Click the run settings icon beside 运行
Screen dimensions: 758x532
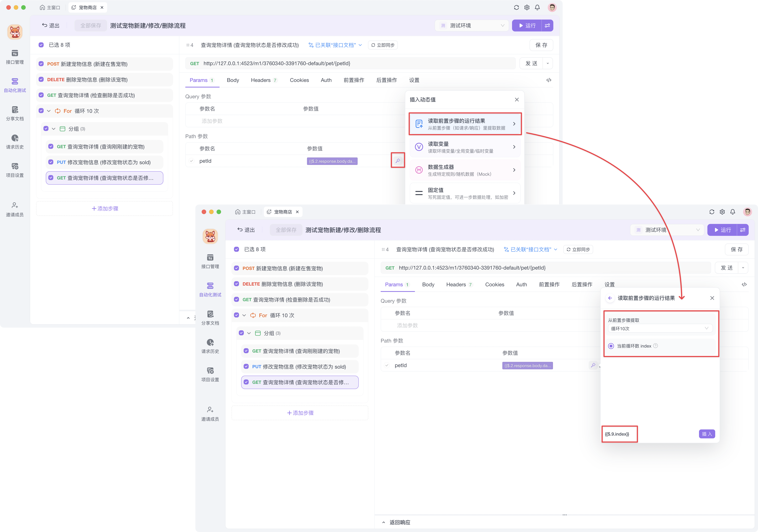pyautogui.click(x=547, y=26)
